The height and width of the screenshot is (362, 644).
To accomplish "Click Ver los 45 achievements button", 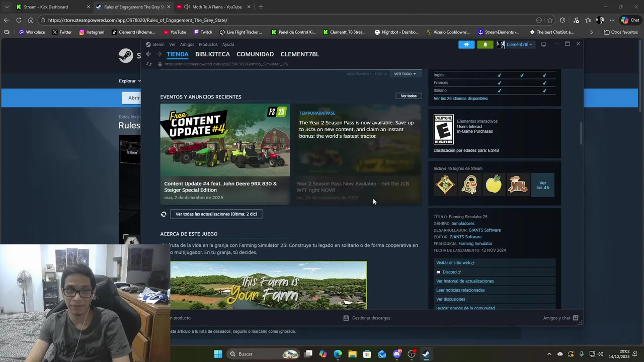I will point(543,185).
